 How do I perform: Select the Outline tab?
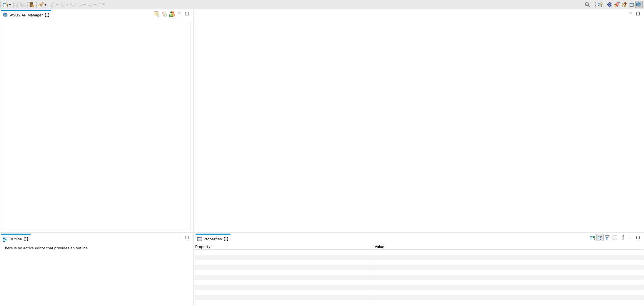15,239
